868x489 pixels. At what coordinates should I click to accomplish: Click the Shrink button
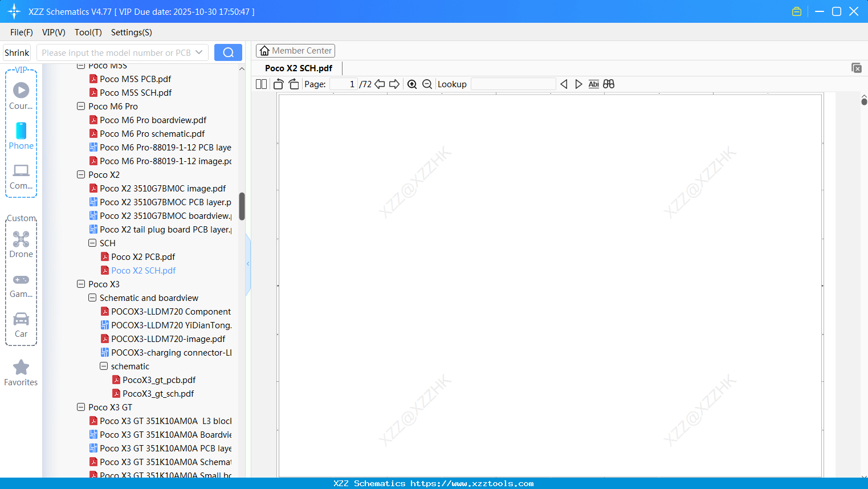[x=17, y=52]
